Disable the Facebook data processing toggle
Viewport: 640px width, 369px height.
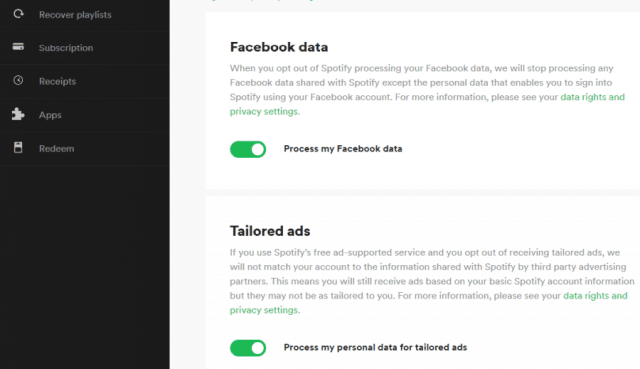[x=248, y=149]
